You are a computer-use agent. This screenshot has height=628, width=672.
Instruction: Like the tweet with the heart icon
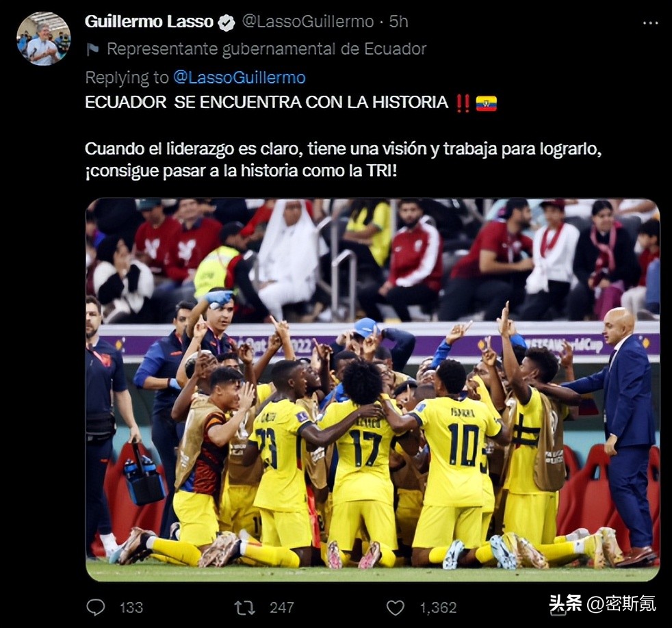tap(395, 608)
